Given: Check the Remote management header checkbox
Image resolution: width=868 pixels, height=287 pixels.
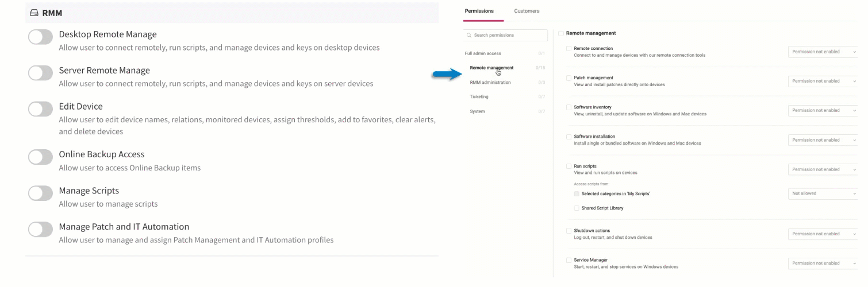Looking at the screenshot, I should pyautogui.click(x=561, y=33).
